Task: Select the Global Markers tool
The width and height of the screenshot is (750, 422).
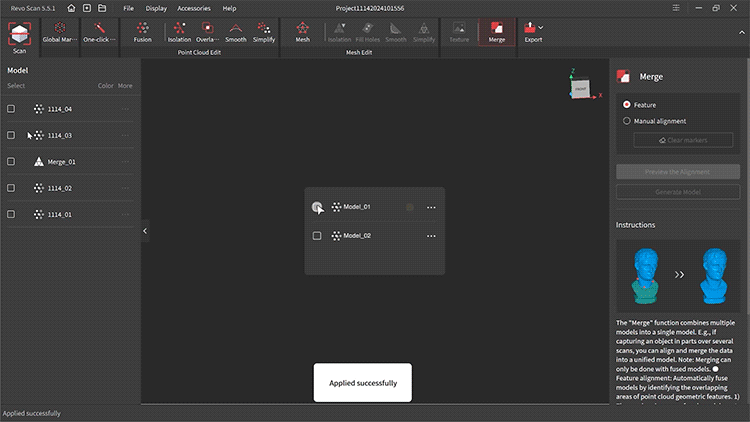Action: point(60,33)
